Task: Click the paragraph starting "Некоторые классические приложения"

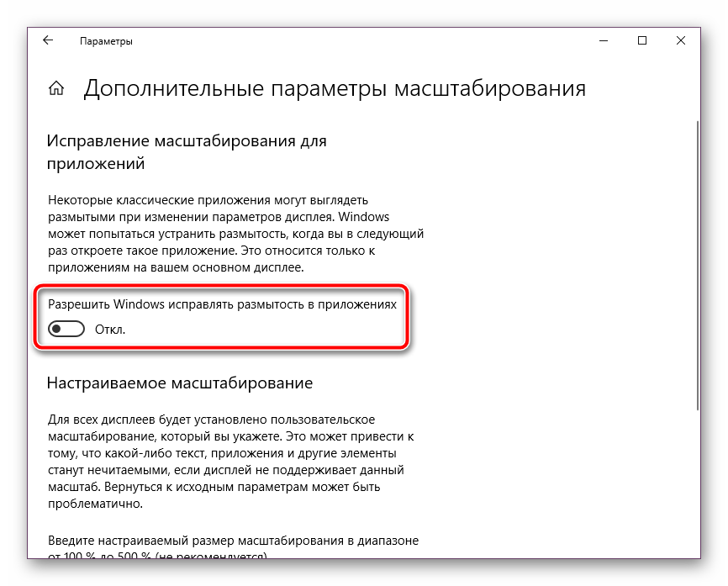Action: [235, 234]
